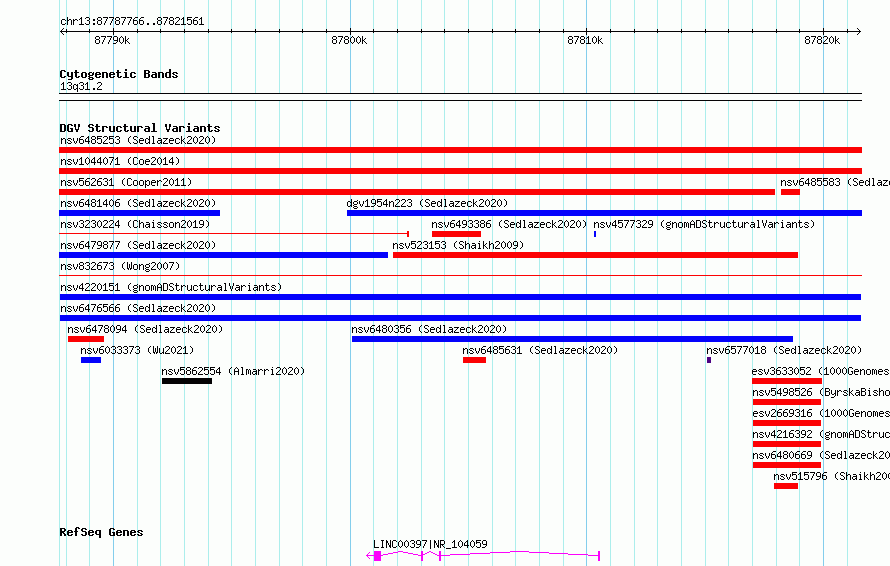This screenshot has height=566, width=890.
Task: Click the red bar under nsv1044071
Action: [460, 171]
